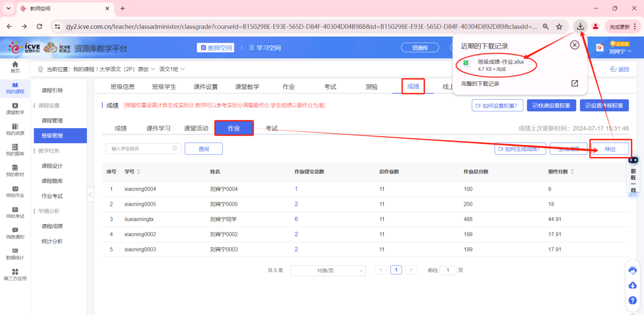Switch to the 班级学生 tab
This screenshot has height=315, width=644.
(x=164, y=87)
